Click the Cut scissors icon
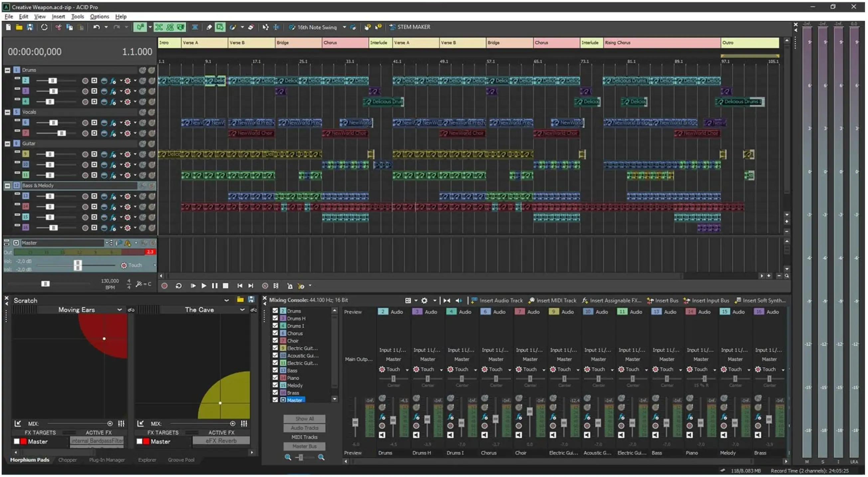The height and width of the screenshot is (477, 868). [x=58, y=27]
